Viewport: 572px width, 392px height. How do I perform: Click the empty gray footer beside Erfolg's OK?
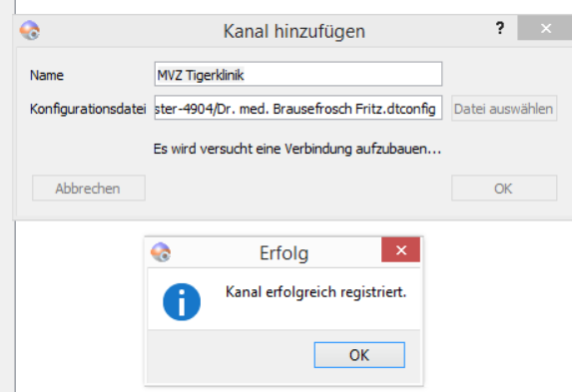tap(230, 355)
